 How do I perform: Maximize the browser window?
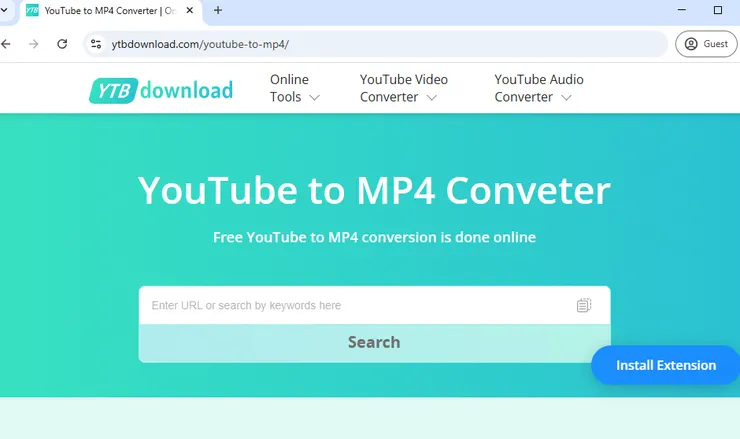[x=718, y=10]
